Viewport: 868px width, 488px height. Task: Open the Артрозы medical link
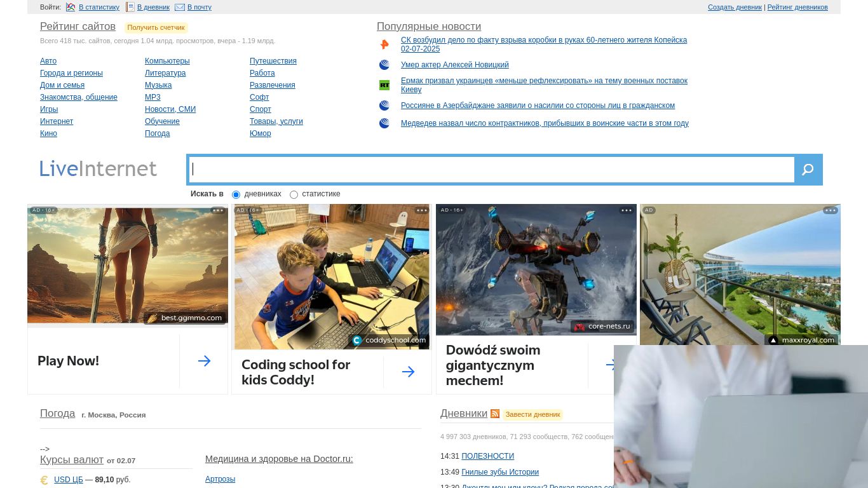220,479
